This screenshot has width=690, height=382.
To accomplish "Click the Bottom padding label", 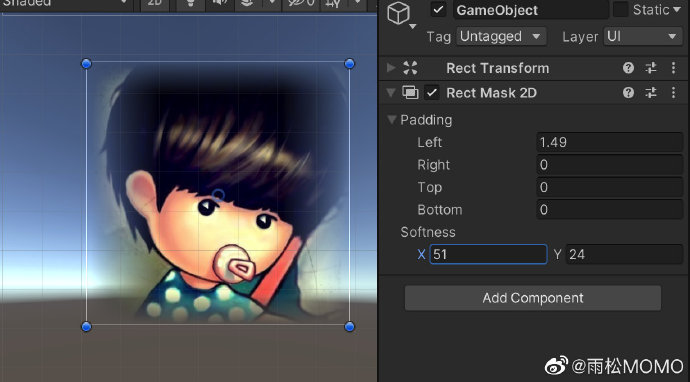I will point(440,209).
